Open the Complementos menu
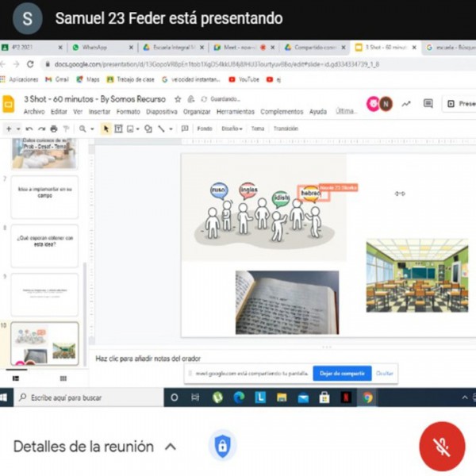Screen dimensions: 476x476 (x=282, y=112)
